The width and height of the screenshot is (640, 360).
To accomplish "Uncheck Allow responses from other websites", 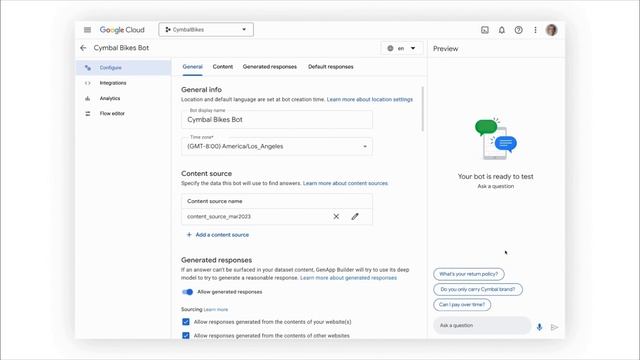I will 186,336.
